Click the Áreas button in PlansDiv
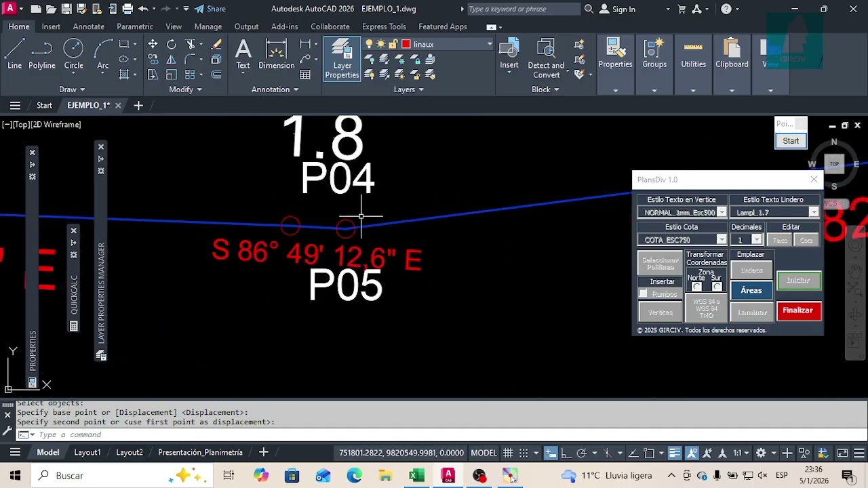 [x=751, y=290]
